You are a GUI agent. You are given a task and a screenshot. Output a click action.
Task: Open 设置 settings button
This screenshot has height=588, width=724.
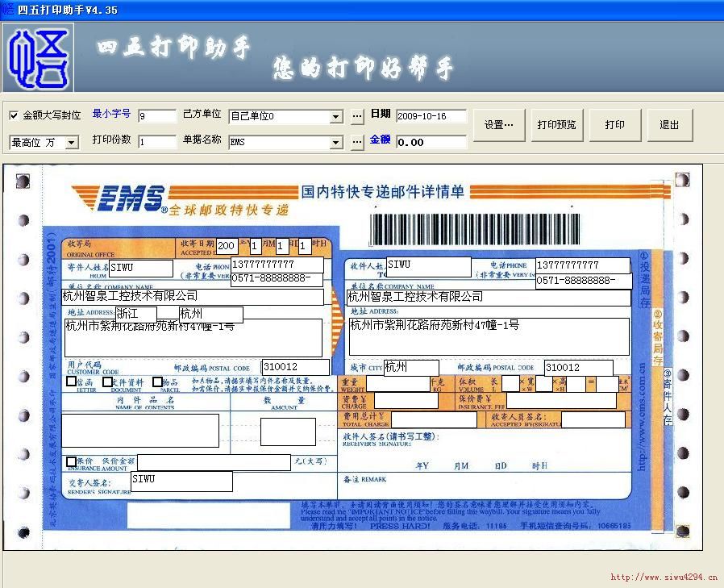coord(498,125)
